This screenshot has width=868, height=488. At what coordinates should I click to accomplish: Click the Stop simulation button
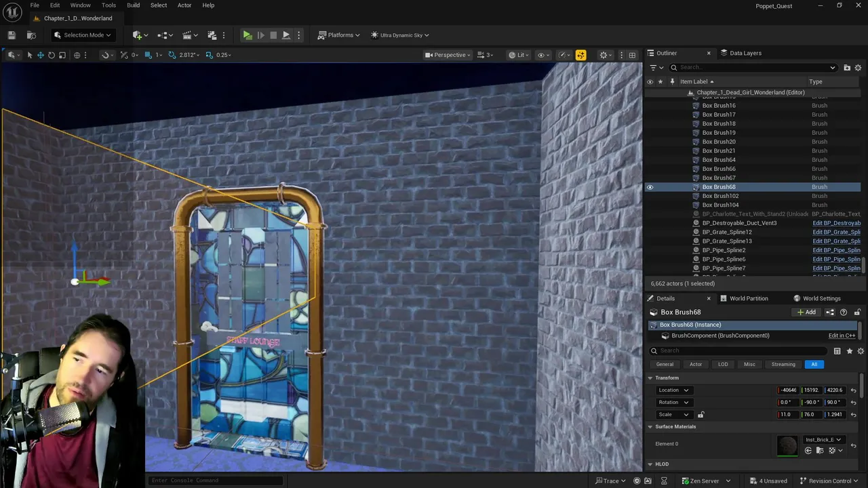(273, 35)
